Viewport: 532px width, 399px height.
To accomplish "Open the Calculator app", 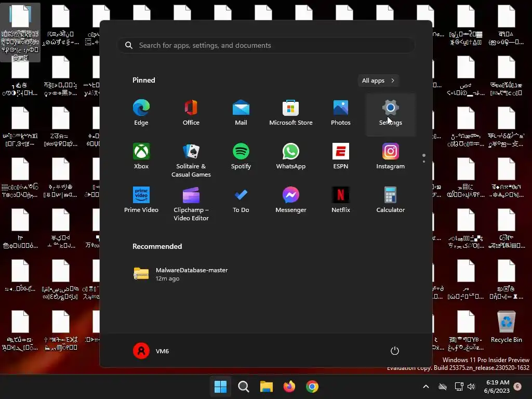I will pos(391,201).
